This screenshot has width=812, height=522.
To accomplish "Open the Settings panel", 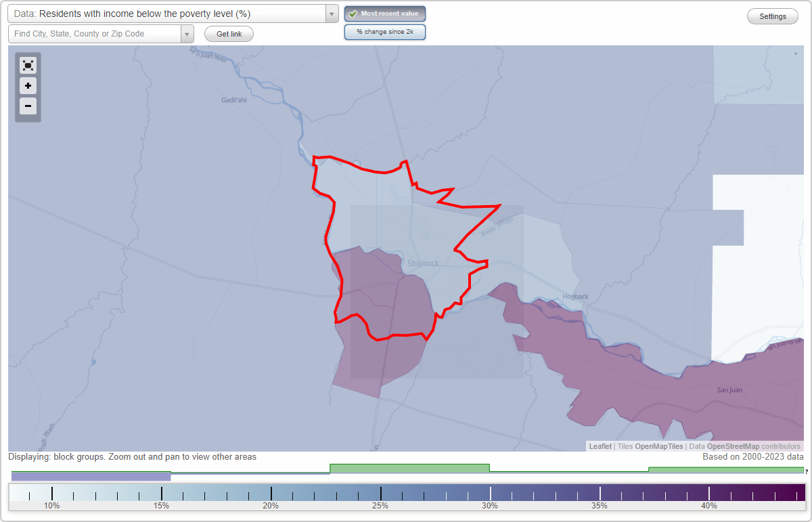I will click(772, 16).
